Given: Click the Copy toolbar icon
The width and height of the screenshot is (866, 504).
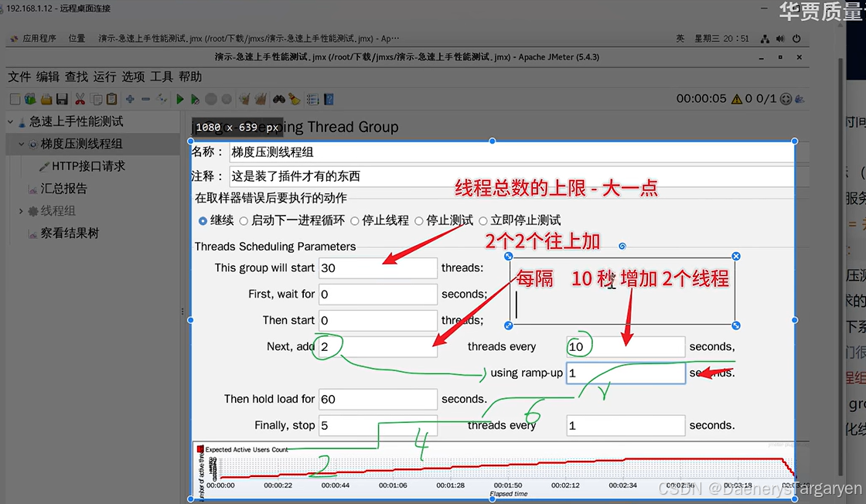Looking at the screenshot, I should tap(96, 100).
